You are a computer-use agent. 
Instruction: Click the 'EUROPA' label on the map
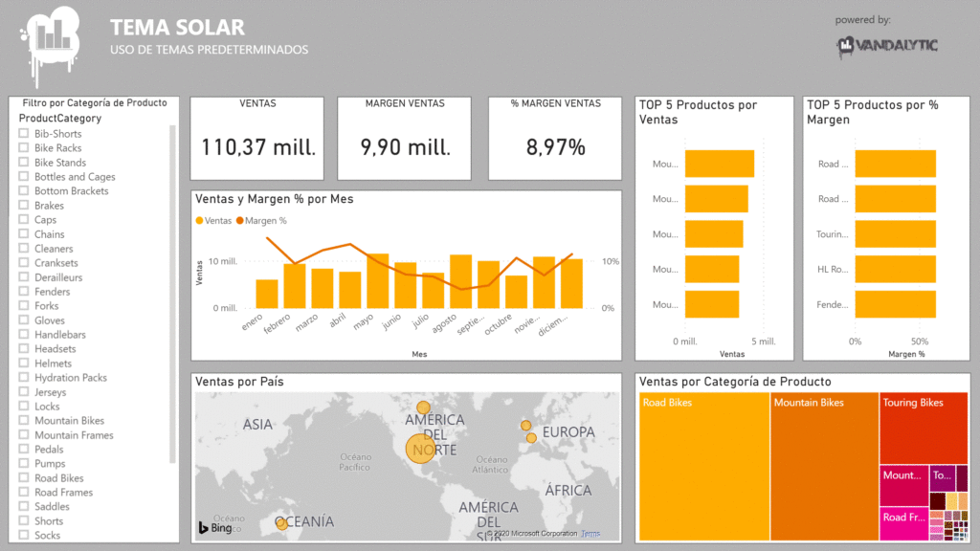(x=568, y=431)
